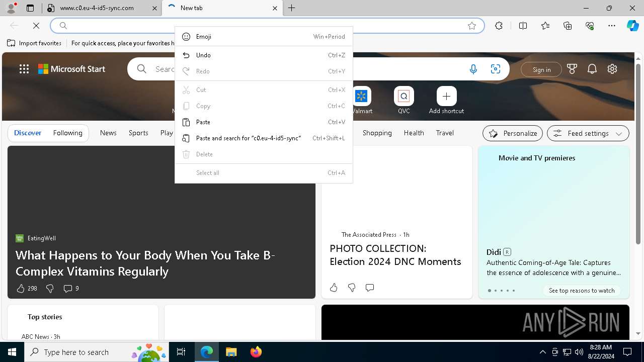Viewport: 644px width, 362px height.
Task: Choose Emoji from the context menu
Action: [x=264, y=37]
